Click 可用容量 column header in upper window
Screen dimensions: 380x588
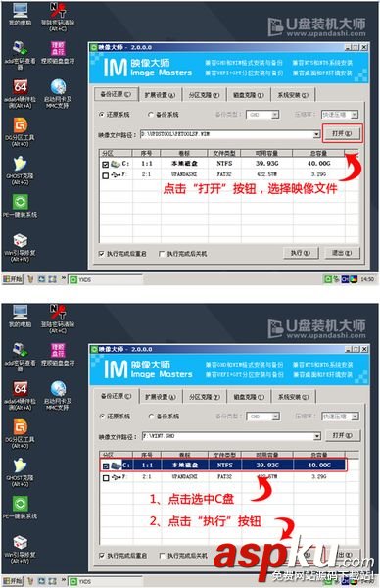(266, 153)
